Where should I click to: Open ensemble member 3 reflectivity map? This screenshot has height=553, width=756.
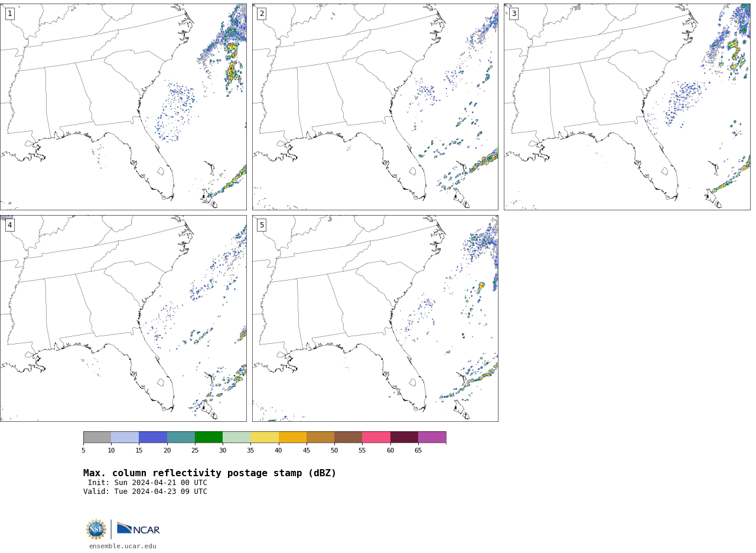(x=627, y=107)
